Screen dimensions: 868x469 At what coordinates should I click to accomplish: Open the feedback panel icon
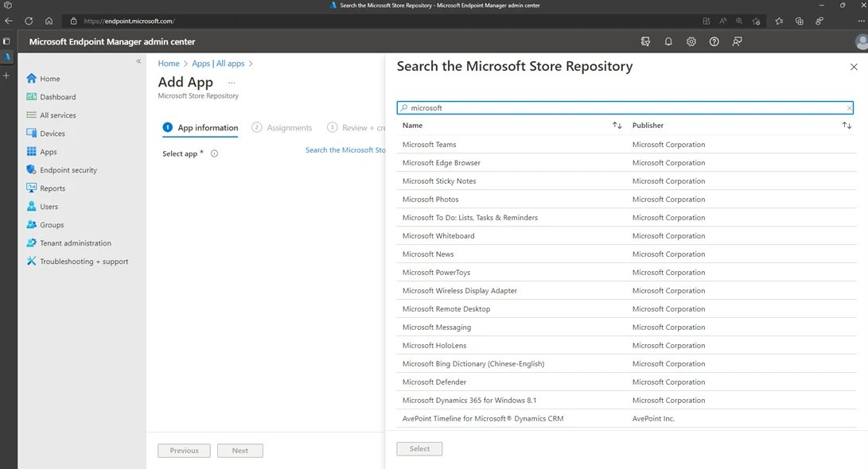point(737,41)
